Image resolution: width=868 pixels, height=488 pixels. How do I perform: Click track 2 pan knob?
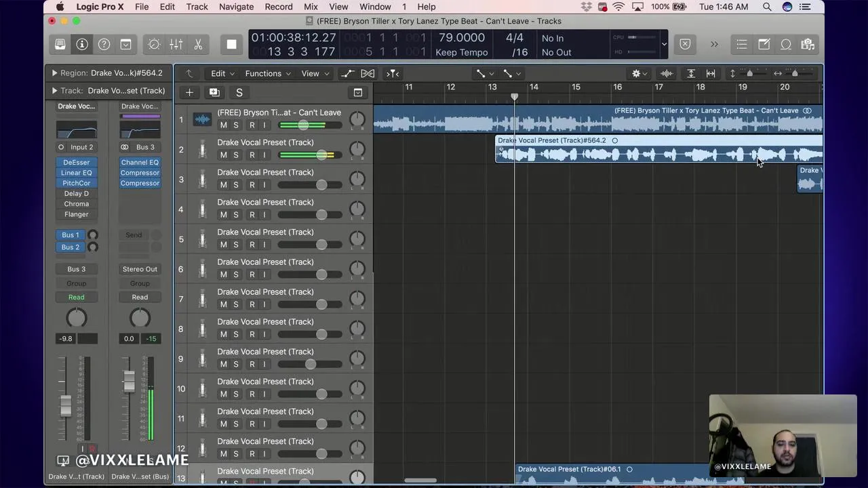[x=357, y=149]
